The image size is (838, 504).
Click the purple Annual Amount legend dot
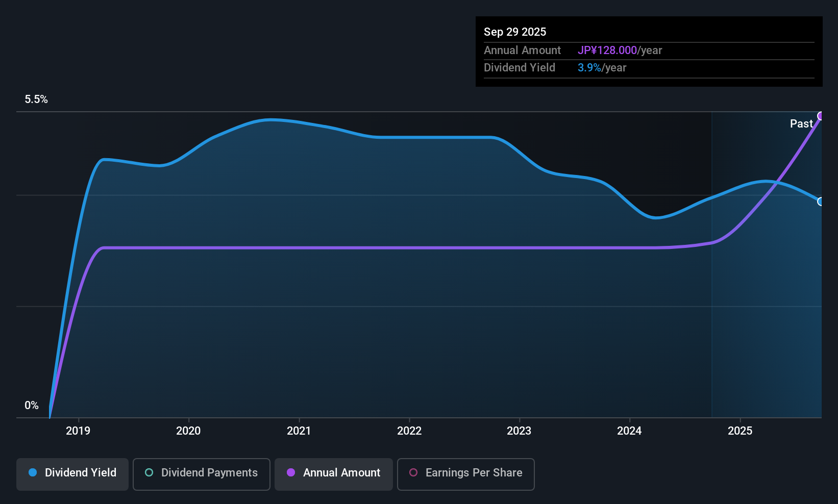click(291, 472)
